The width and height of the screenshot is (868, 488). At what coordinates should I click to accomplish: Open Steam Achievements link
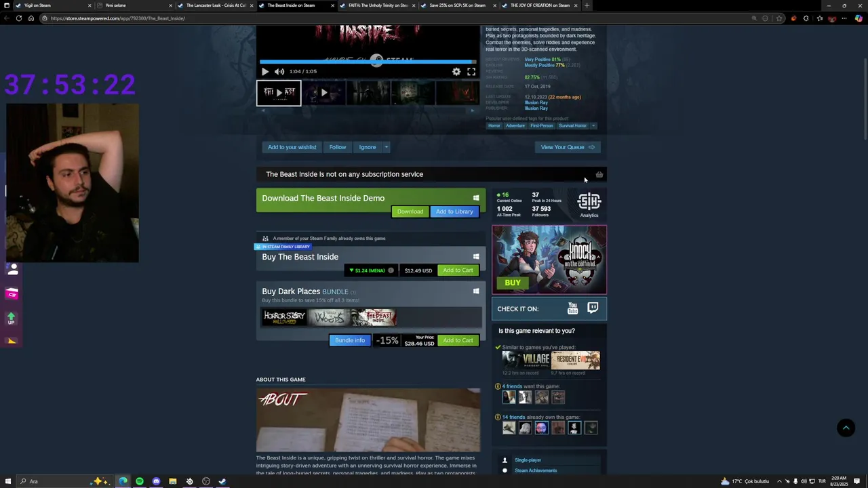(x=536, y=470)
